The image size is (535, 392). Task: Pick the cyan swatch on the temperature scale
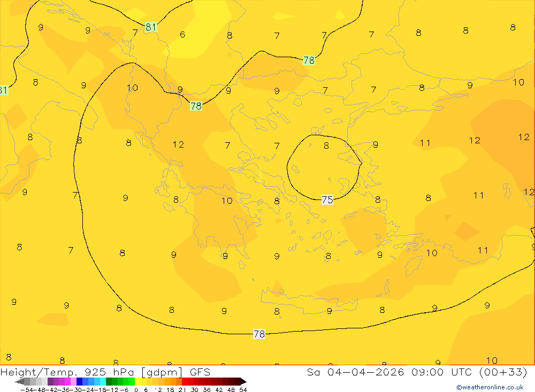click(x=103, y=382)
